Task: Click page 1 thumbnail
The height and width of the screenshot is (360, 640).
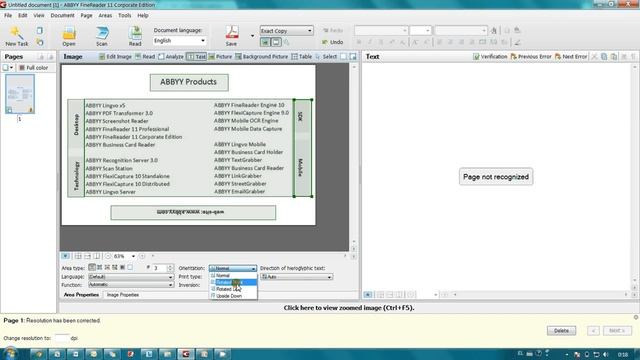Action: click(20, 94)
